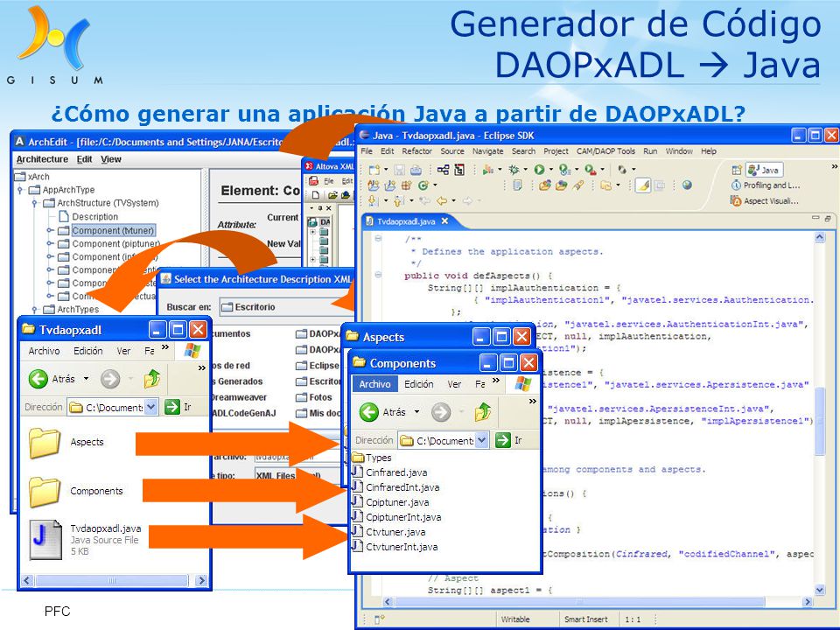Viewport: 840px width, 630px height.
Task: Open address dropdown in Components window
Action: 481,440
